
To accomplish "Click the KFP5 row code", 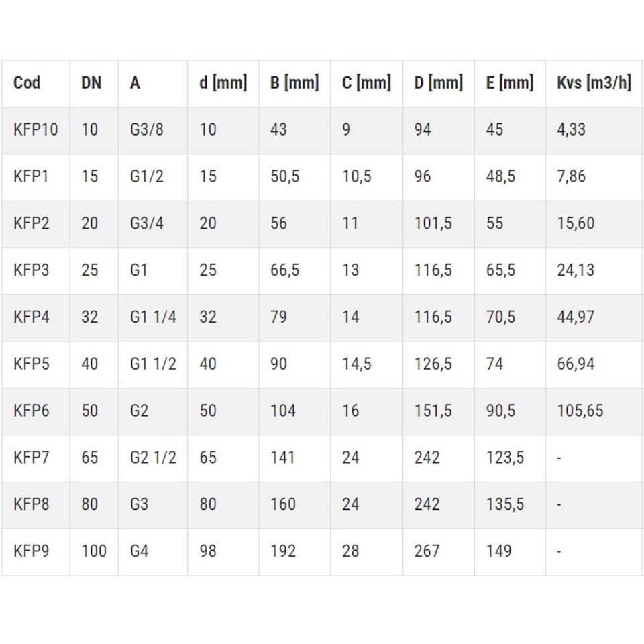I will pyautogui.click(x=32, y=364).
